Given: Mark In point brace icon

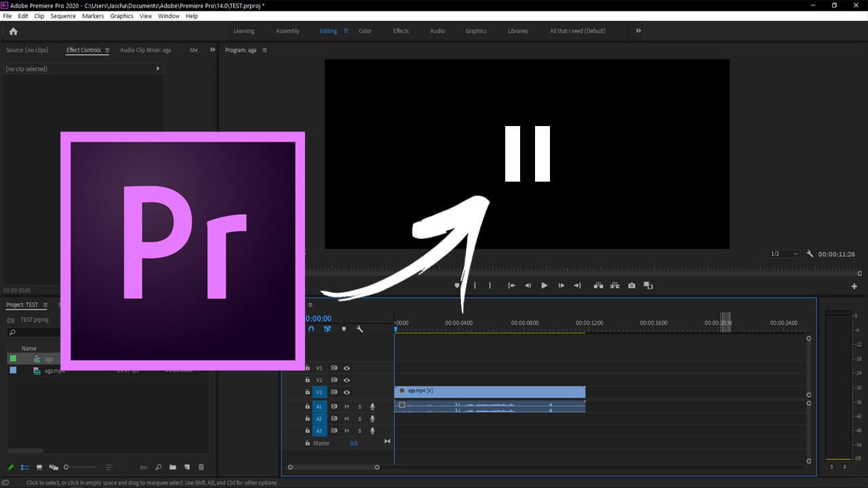Looking at the screenshot, I should 475,286.
